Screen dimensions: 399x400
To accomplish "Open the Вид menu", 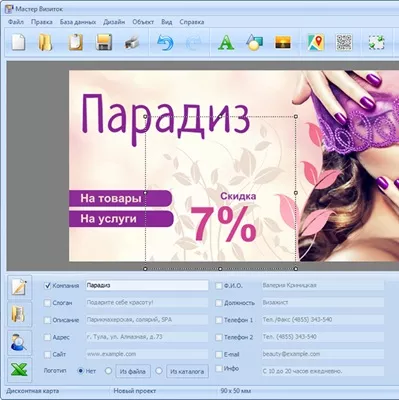I will (x=167, y=22).
